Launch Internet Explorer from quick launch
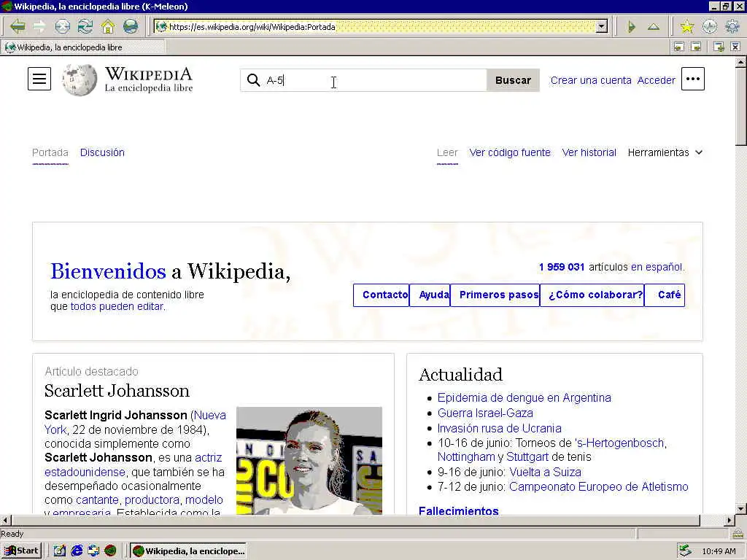747x560 pixels. tap(77, 551)
